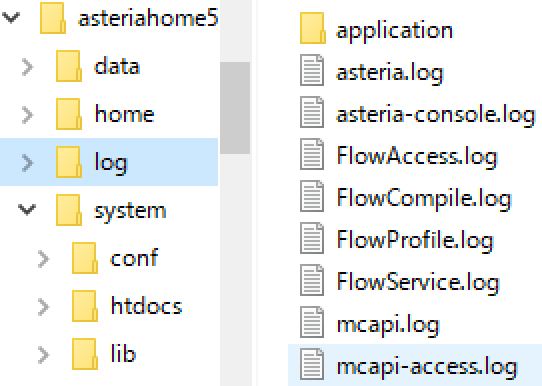
Task: Collapse the system folder node
Action: pos(27,209)
